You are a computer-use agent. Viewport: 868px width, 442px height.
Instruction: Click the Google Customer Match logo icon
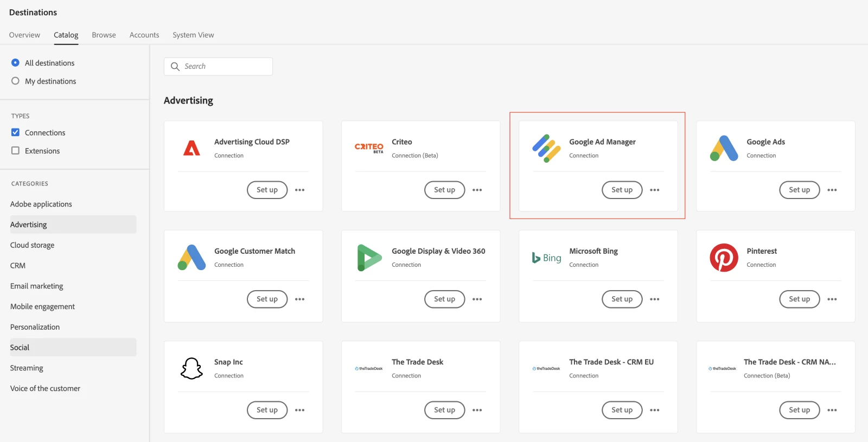[192, 257]
